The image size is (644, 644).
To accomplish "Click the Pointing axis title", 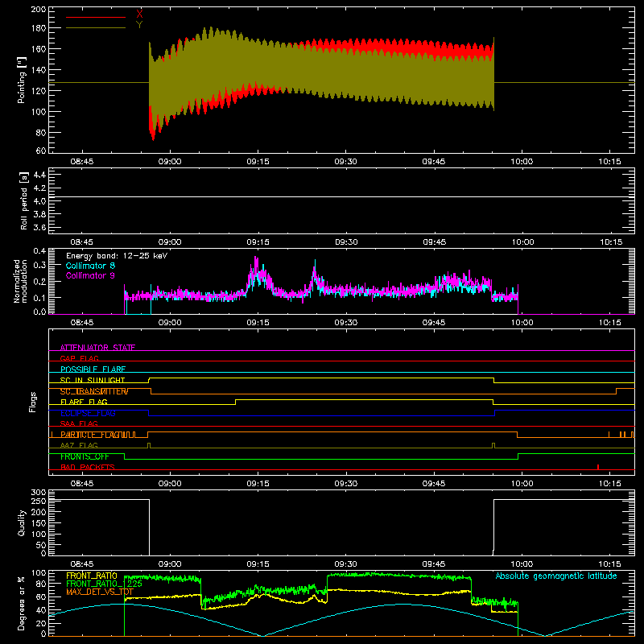I will [22, 80].
